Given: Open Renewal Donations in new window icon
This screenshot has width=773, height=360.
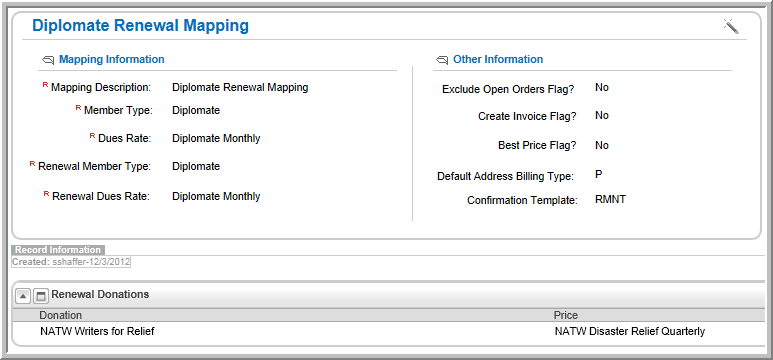Looking at the screenshot, I should [x=40, y=296].
